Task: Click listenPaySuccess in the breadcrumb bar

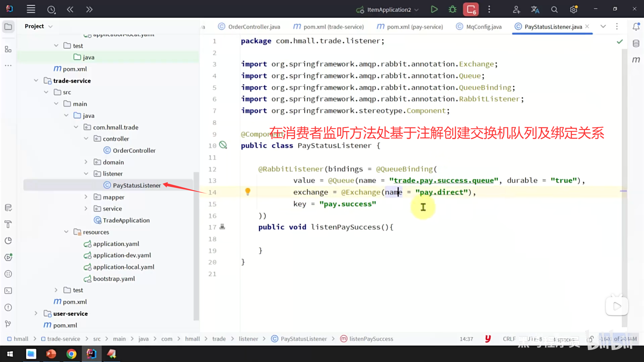Action: [371, 339]
